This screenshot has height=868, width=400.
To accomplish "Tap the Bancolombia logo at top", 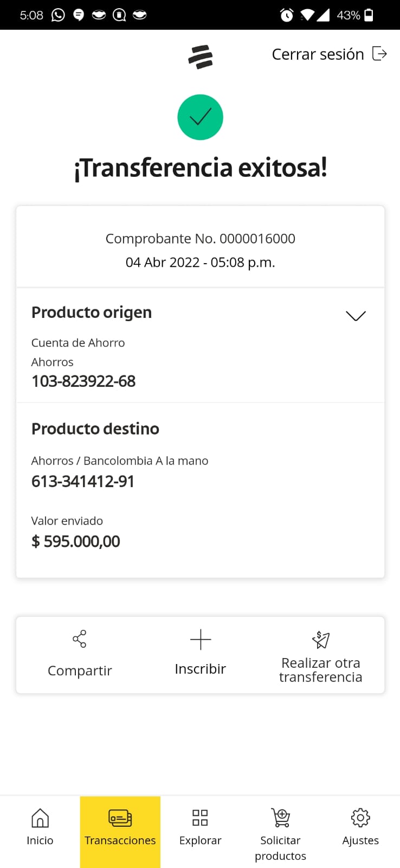I will pos(201,57).
